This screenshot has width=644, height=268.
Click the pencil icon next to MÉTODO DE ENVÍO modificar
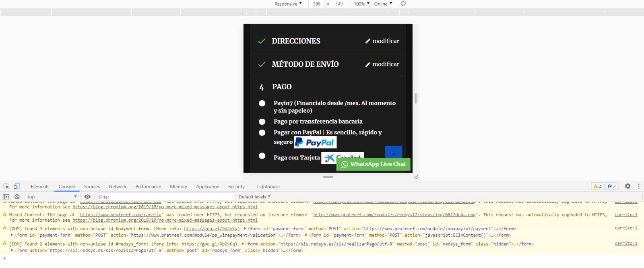[367, 64]
